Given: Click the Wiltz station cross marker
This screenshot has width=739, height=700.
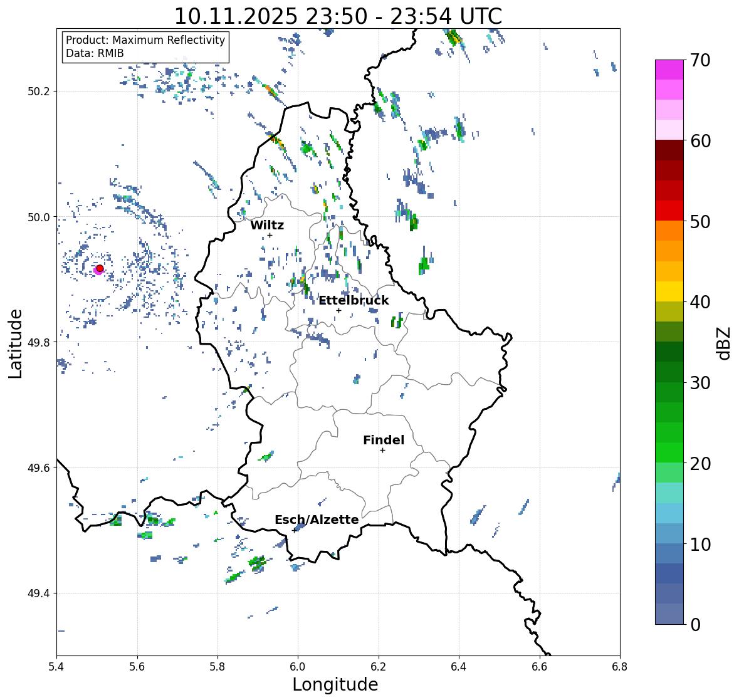Looking at the screenshot, I should point(270,235).
